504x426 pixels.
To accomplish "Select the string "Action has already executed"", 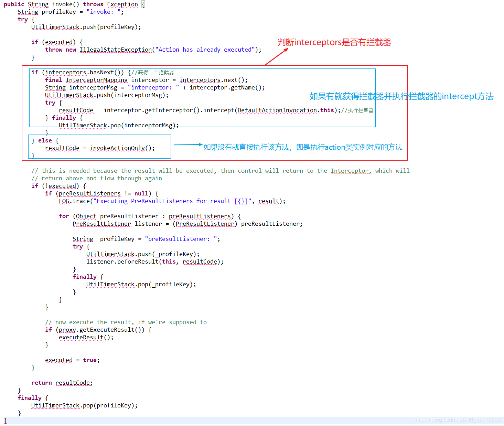I will (205, 50).
